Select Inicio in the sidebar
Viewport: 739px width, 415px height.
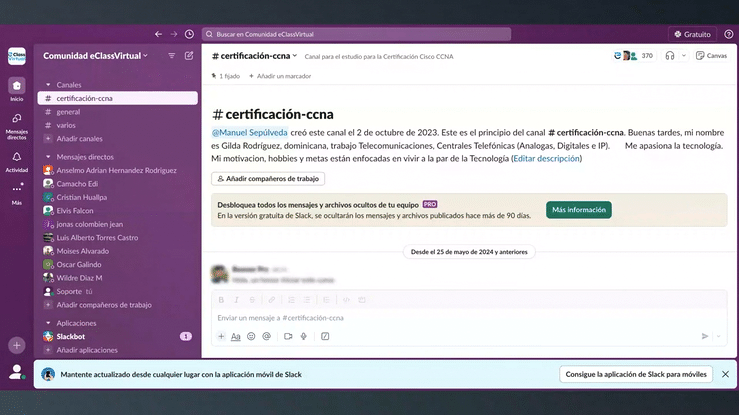coord(16,90)
